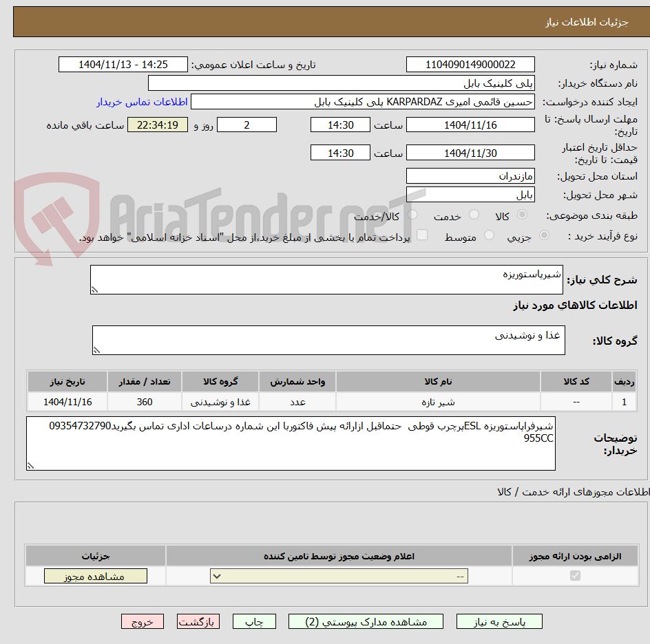Viewport: 650px width, 644px height.
Task: Select the جزیی purchase type radio
Action: pos(544,235)
